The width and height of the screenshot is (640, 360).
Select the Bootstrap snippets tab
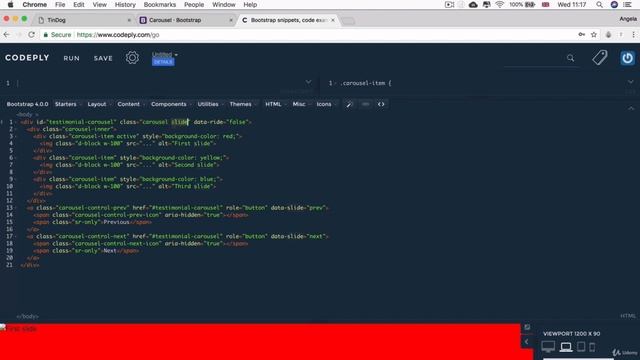(x=288, y=20)
